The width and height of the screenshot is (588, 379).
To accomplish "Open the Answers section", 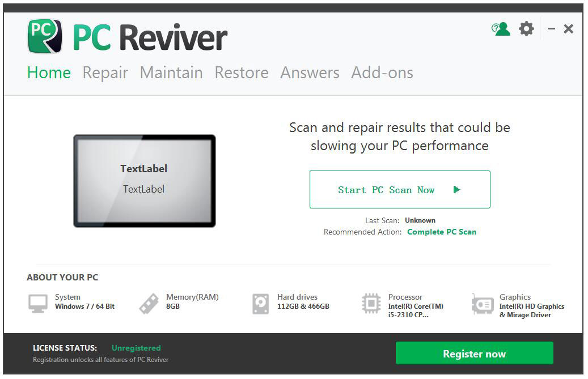I will (310, 73).
